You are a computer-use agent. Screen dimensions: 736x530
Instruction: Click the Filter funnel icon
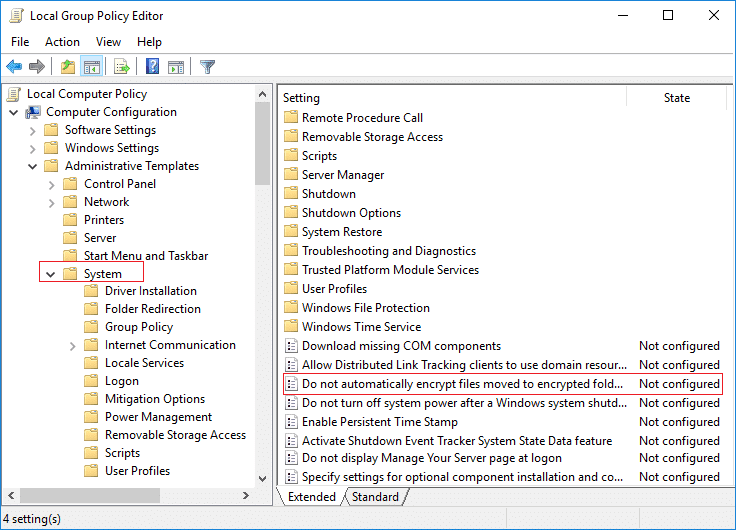click(207, 67)
